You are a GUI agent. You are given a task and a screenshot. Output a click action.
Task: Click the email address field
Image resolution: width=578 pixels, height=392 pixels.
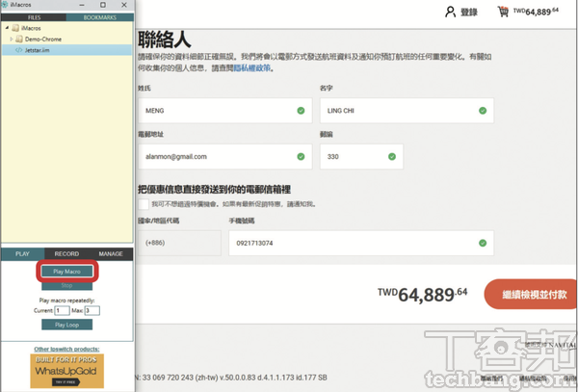tap(224, 157)
